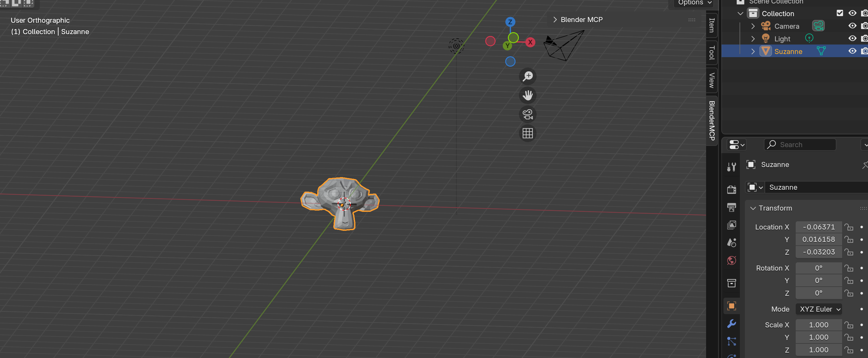Select the Tool properties tab (screwdriver icon)
Image resolution: width=868 pixels, height=358 pixels.
point(731,166)
